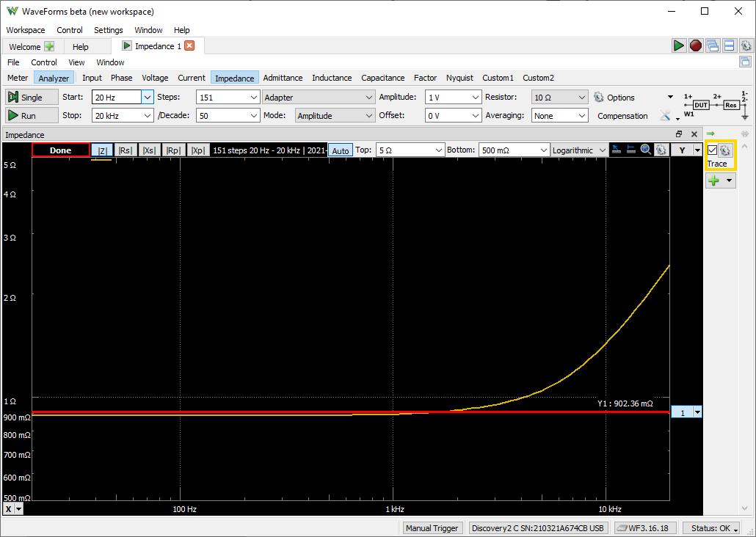
Task: Open the per Decade dropdown
Action: [x=254, y=116]
